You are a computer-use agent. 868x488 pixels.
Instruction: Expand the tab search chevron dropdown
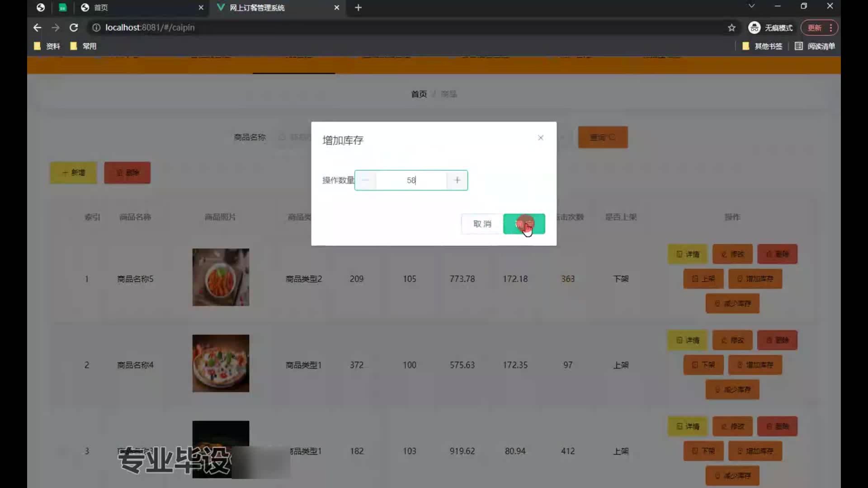point(751,6)
